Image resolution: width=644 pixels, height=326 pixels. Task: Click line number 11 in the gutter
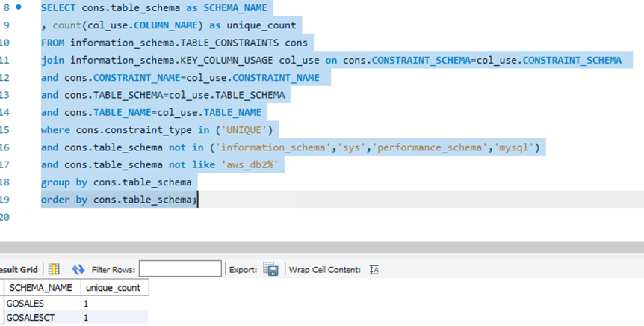pos(4,61)
